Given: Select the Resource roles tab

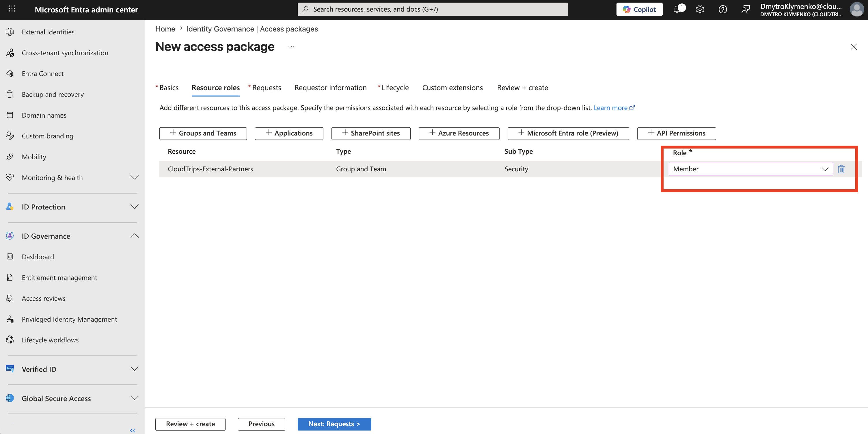Looking at the screenshot, I should click(x=216, y=88).
